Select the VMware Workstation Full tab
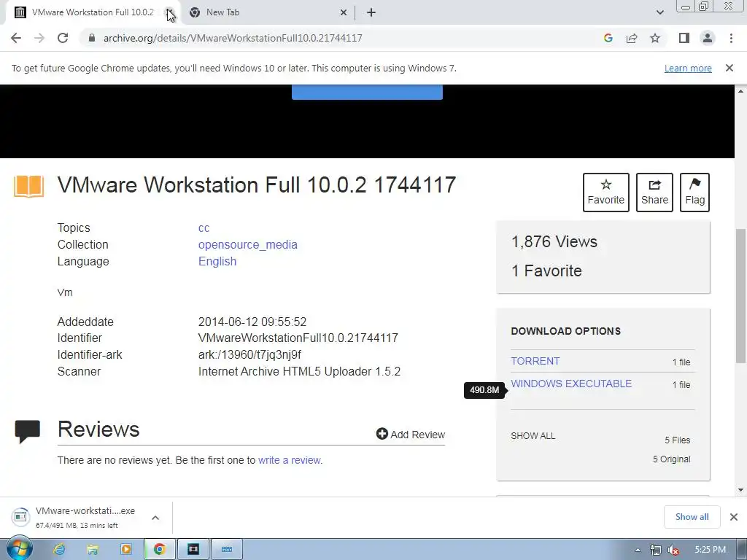This screenshot has height=560, width=747. pos(93,12)
